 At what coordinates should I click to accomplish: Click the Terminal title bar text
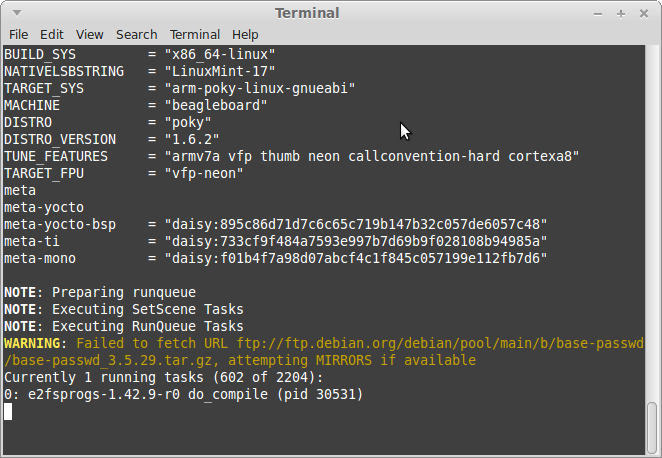click(307, 13)
